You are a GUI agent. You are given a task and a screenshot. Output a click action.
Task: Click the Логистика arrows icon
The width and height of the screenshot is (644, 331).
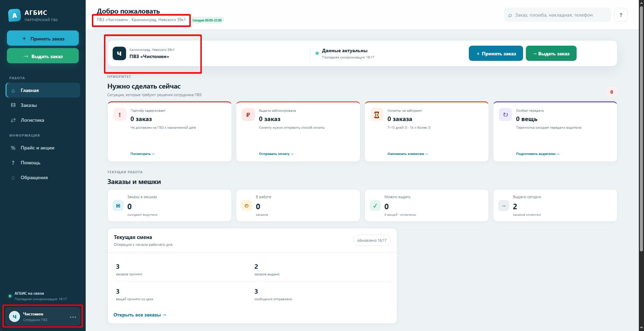(13, 120)
